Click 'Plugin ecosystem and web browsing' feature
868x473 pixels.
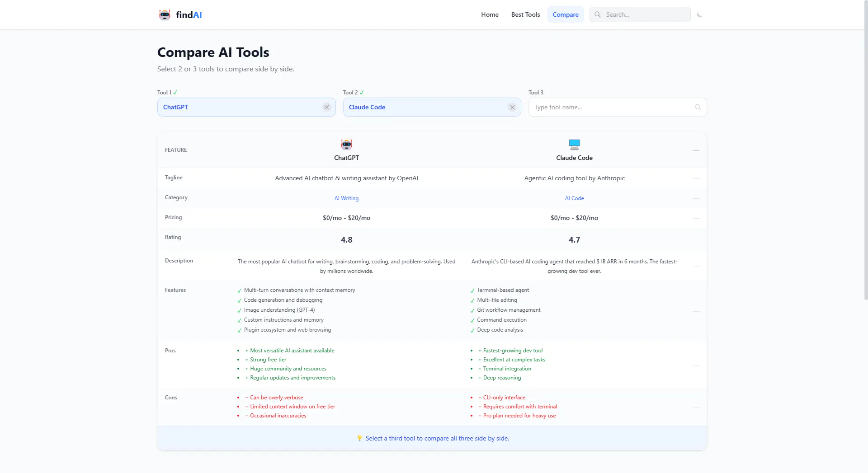click(288, 330)
